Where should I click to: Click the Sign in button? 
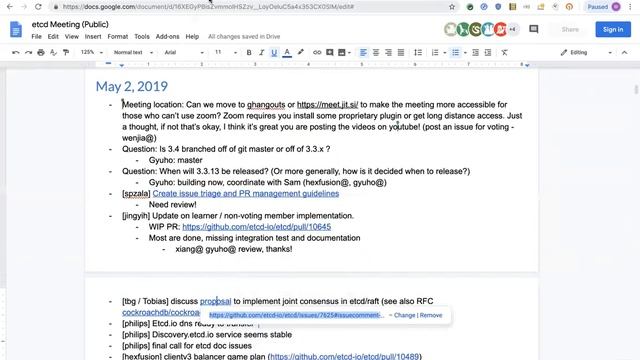tap(613, 29)
